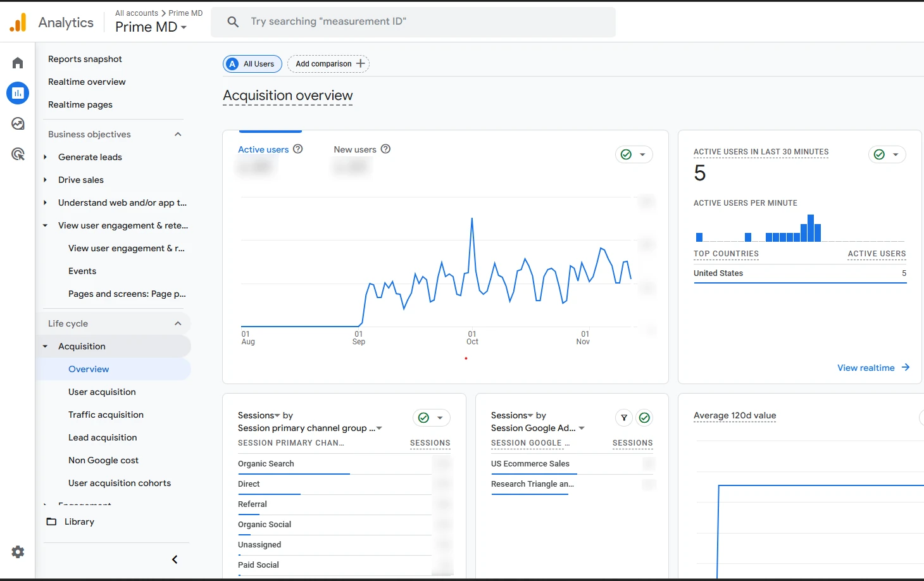
Task: Expand the Generate leads tree item
Action: click(45, 157)
